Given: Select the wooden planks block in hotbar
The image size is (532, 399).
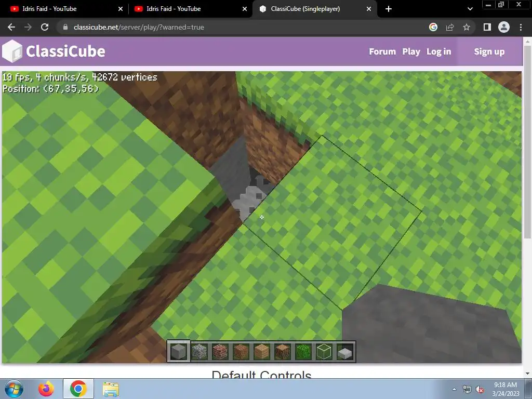Looking at the screenshot, I should 262,352.
